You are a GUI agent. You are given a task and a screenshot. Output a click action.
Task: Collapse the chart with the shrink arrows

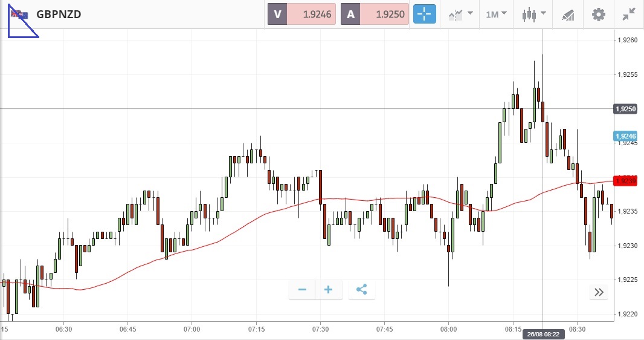coord(628,14)
